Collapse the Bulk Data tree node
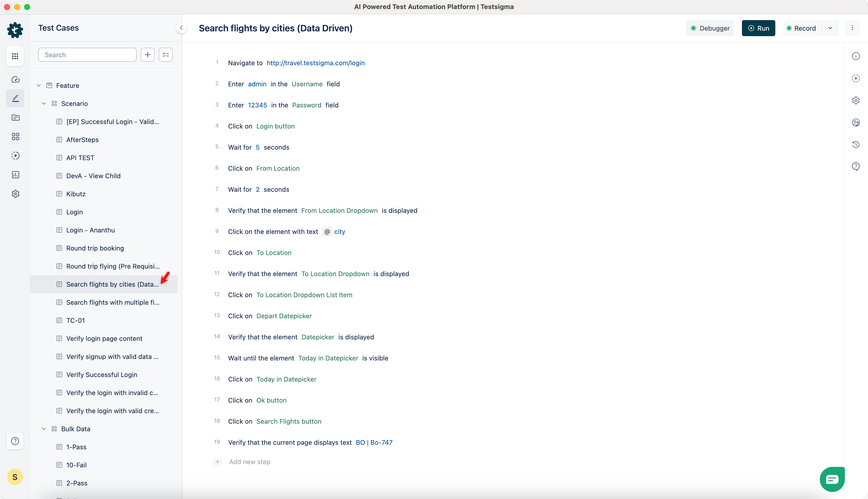Image resolution: width=868 pixels, height=499 pixels. (x=44, y=428)
